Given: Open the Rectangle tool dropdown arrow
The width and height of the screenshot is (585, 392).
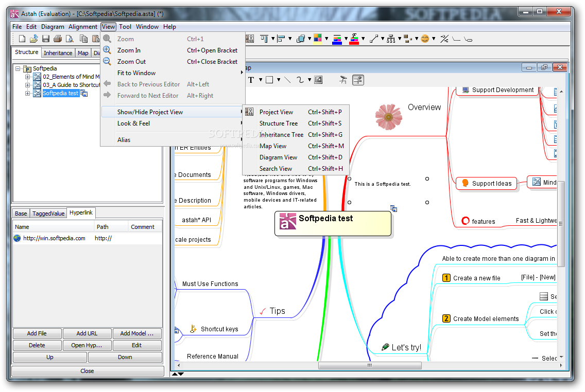Looking at the screenshot, I should [279, 80].
